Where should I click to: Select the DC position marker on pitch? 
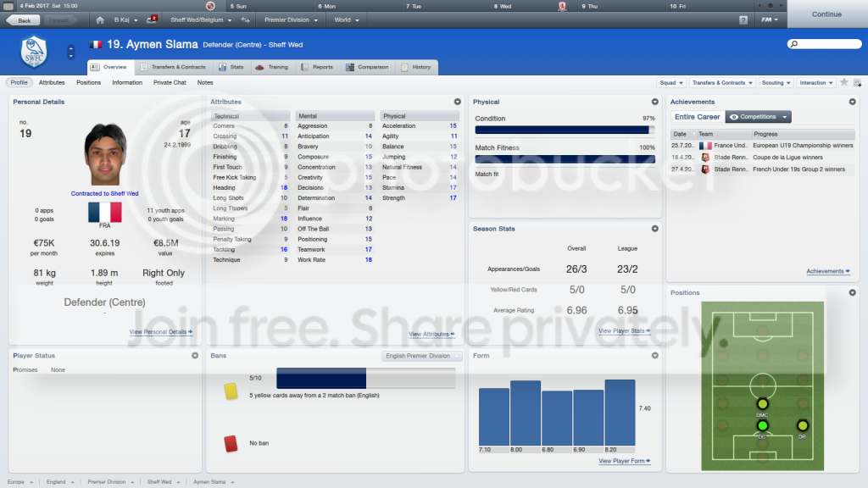[762, 425]
